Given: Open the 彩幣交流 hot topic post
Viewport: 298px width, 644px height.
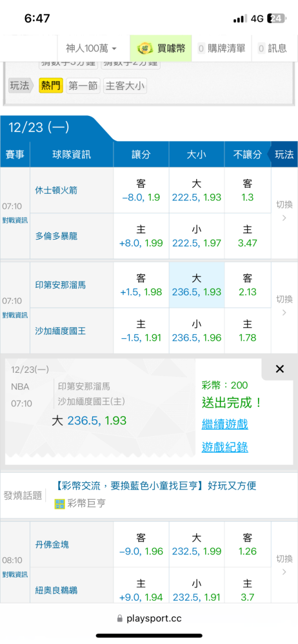Looking at the screenshot, I should (155, 486).
